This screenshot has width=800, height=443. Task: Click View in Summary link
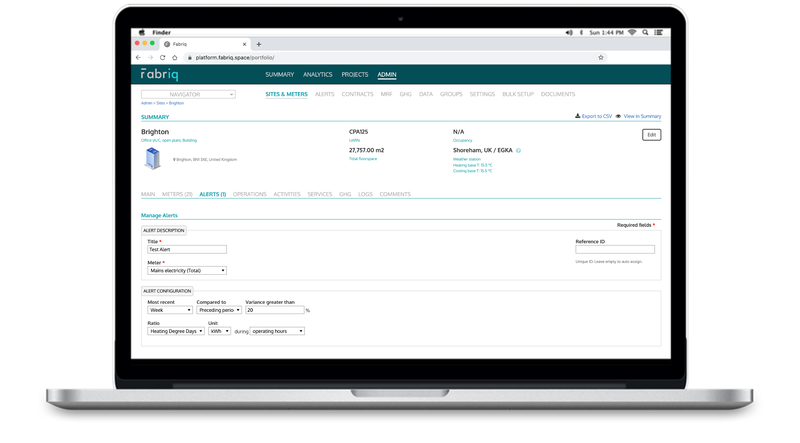pos(642,116)
